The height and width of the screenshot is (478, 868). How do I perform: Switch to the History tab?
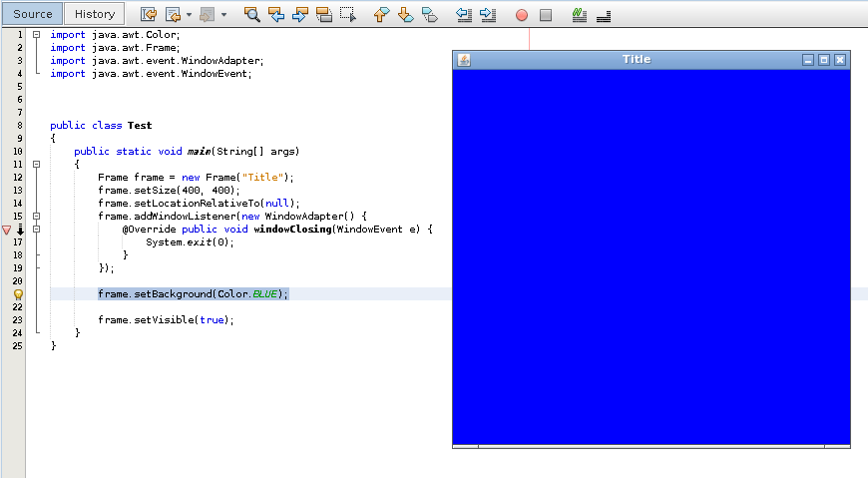95,14
